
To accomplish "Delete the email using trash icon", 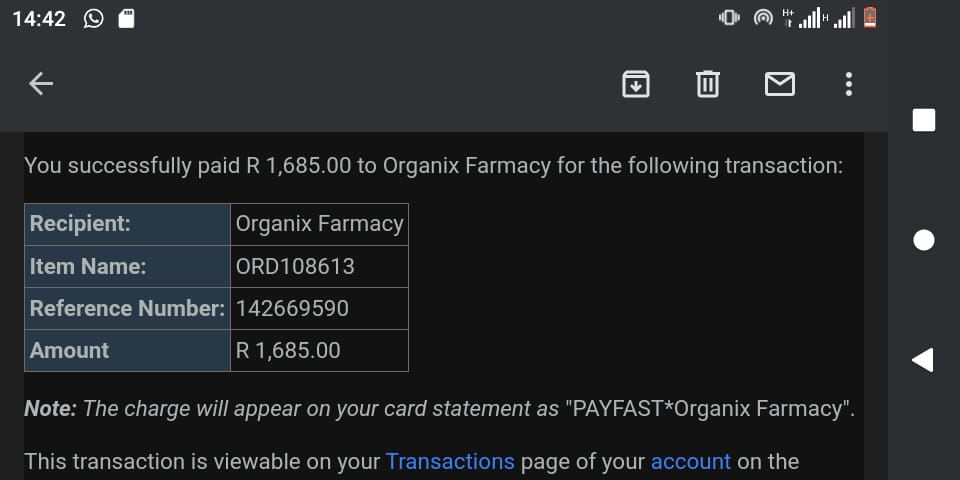I will click(708, 84).
